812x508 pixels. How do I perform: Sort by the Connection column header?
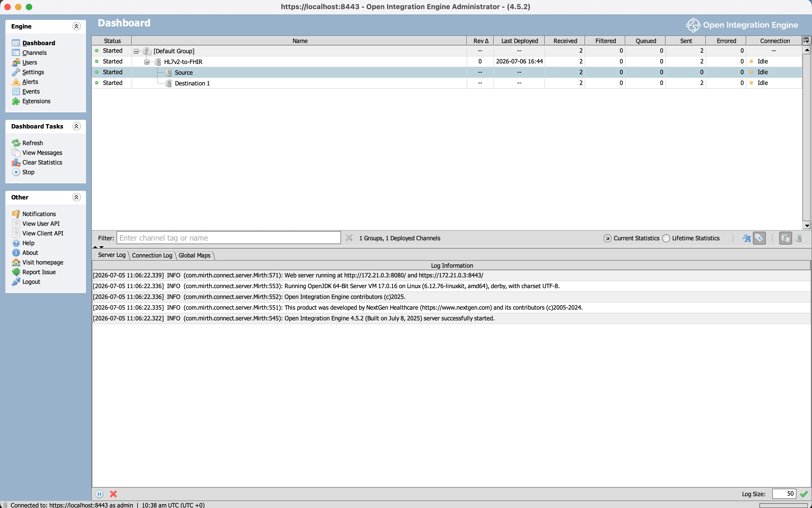pos(775,41)
